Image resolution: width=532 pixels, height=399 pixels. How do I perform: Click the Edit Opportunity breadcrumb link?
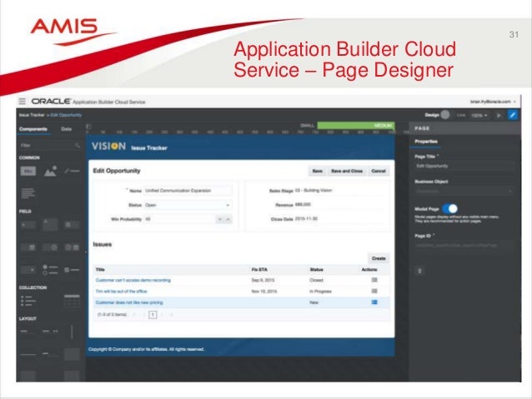tap(66, 115)
